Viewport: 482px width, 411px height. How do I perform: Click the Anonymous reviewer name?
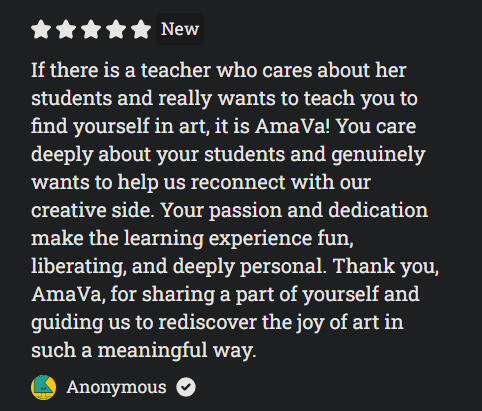coord(116,387)
